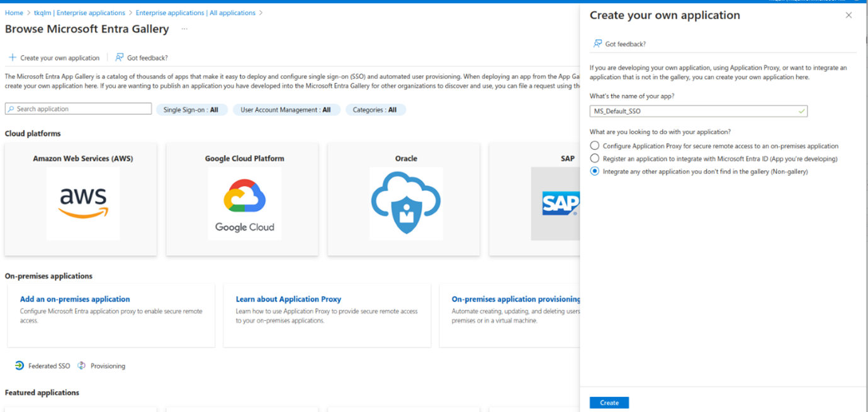
Task: Click the Featured applications heading
Action: 42,392
